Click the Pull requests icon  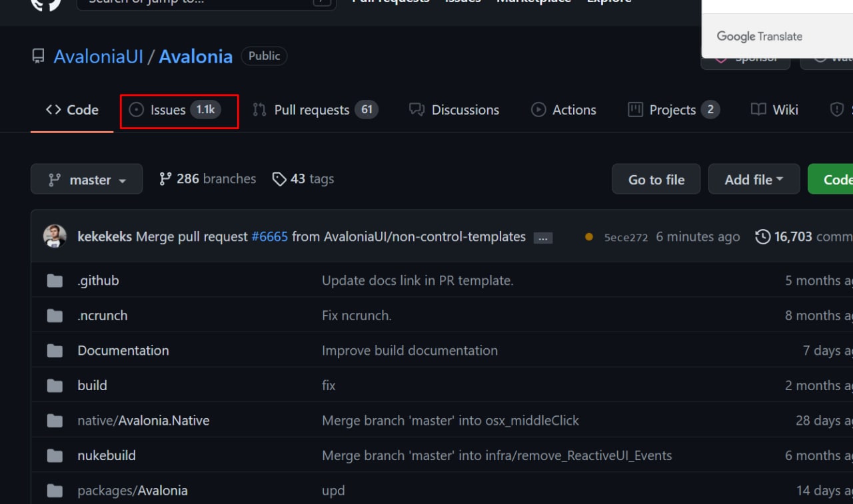tap(259, 110)
